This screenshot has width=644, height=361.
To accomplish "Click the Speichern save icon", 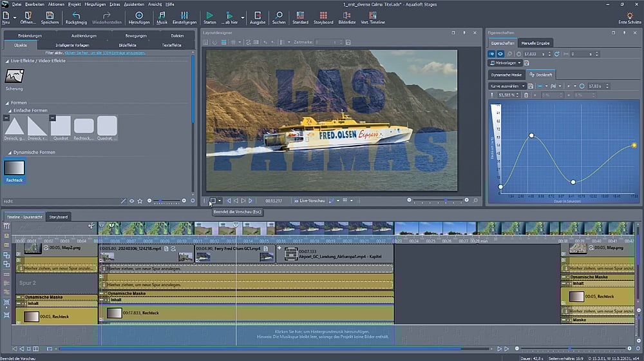I will tap(50, 15).
